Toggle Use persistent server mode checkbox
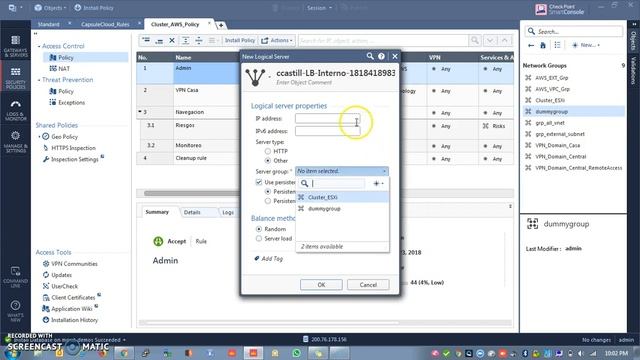Screen dimensions: 640x360 click(259, 182)
